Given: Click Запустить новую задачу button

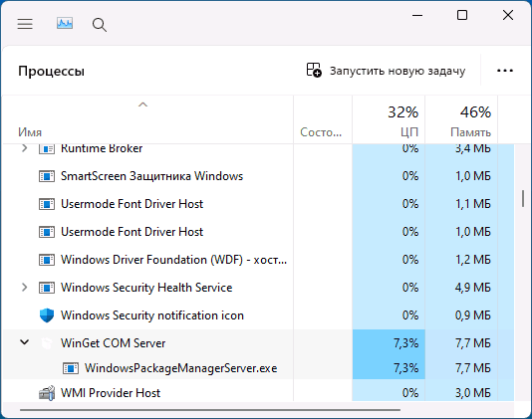Looking at the screenshot, I should tap(386, 71).
